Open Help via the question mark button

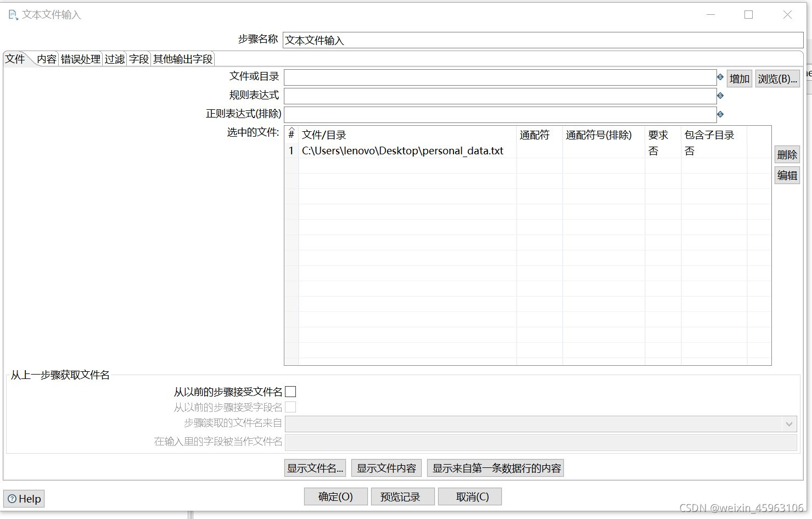click(24, 499)
